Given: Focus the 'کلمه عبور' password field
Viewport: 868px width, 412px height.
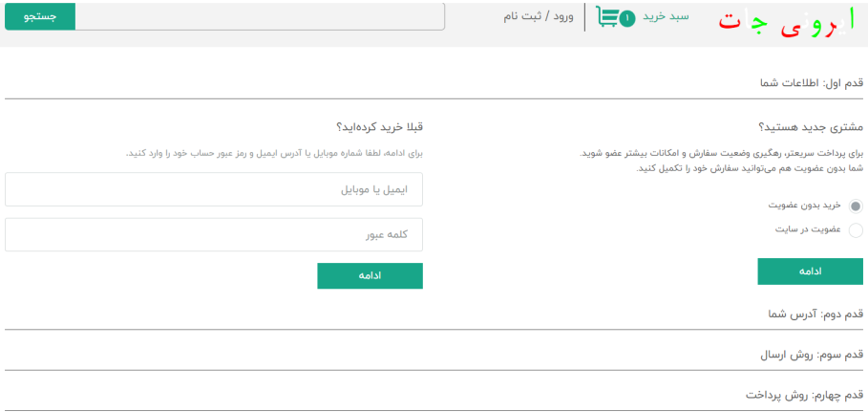Looking at the screenshot, I should [x=214, y=234].
